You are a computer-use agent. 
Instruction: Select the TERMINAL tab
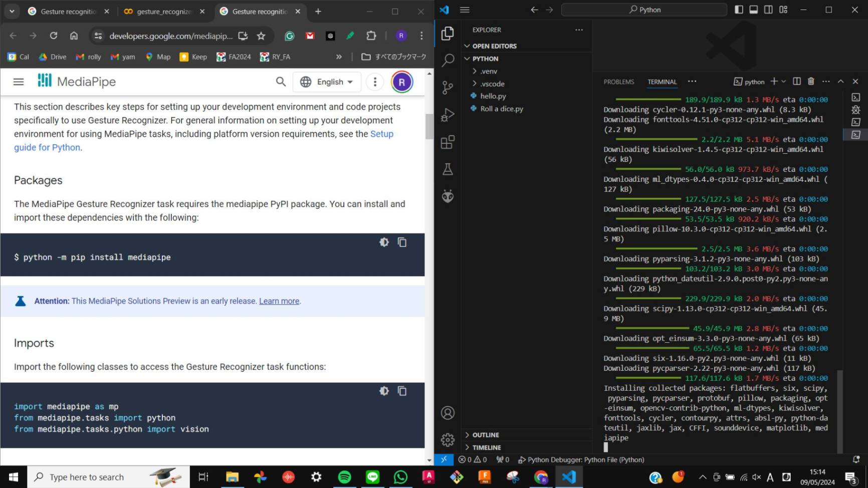(x=662, y=82)
